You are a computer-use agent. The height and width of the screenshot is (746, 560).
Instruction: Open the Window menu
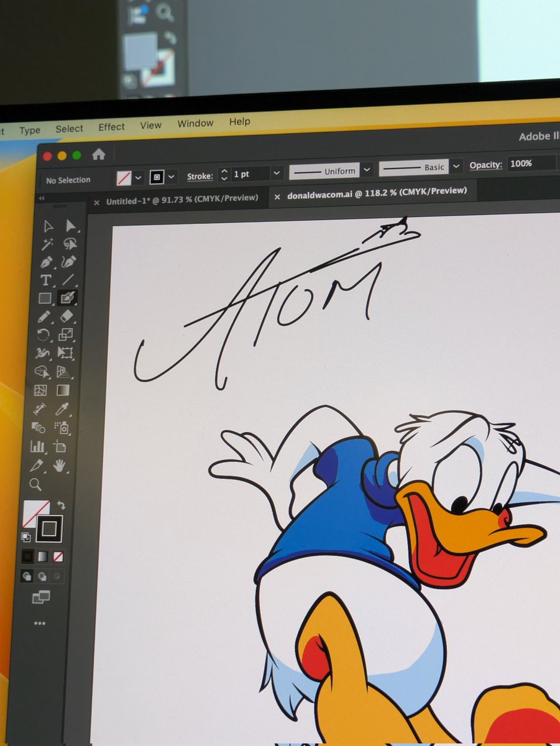(x=195, y=123)
